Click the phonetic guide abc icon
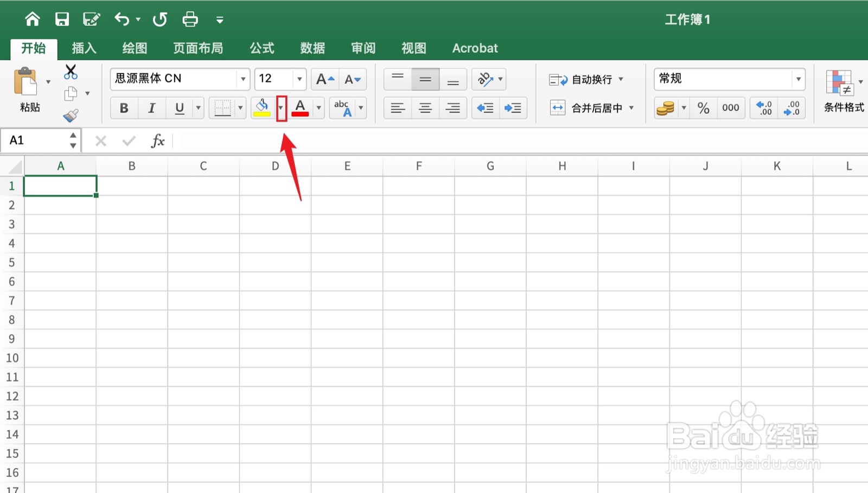This screenshot has height=493, width=868. tap(343, 108)
